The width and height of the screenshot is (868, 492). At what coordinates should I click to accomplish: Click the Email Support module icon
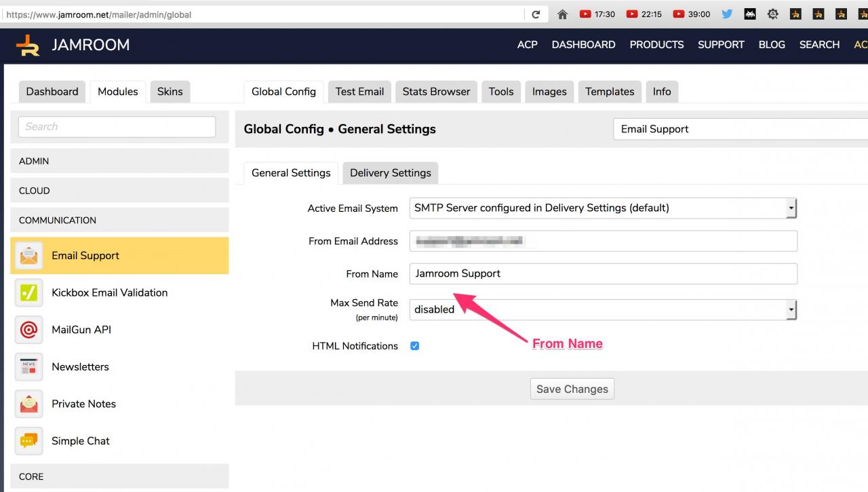pyautogui.click(x=28, y=256)
